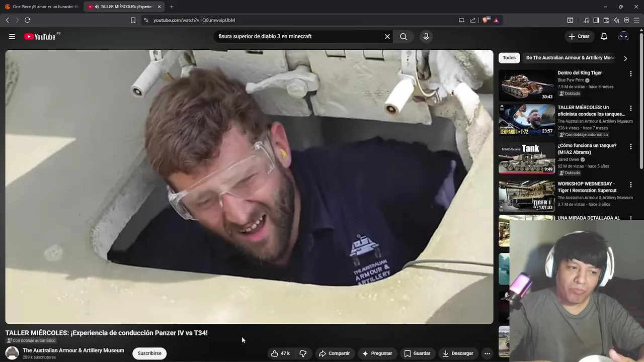Open options for Dentro del King Tiger
The image size is (644, 362).
pyautogui.click(x=630, y=73)
